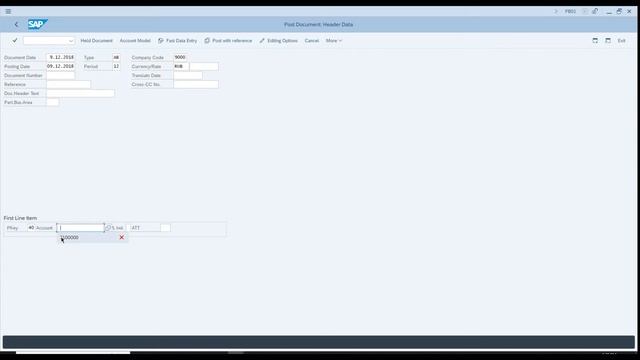Restore down the SAP window

(619, 11)
